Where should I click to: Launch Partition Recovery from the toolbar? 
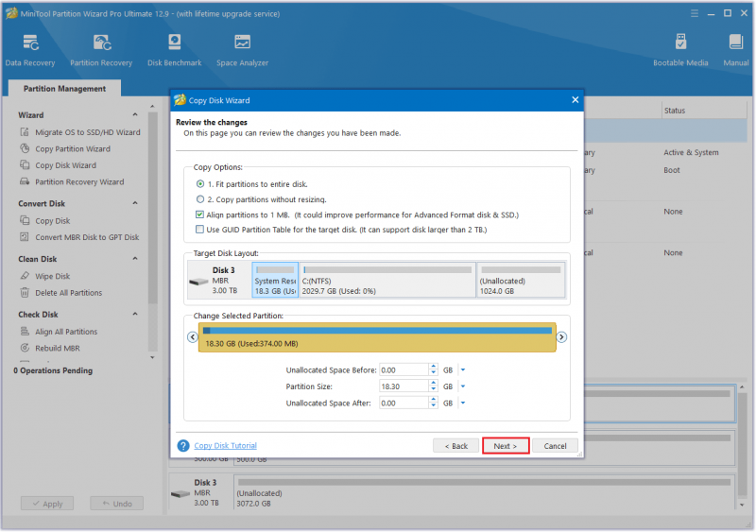101,50
